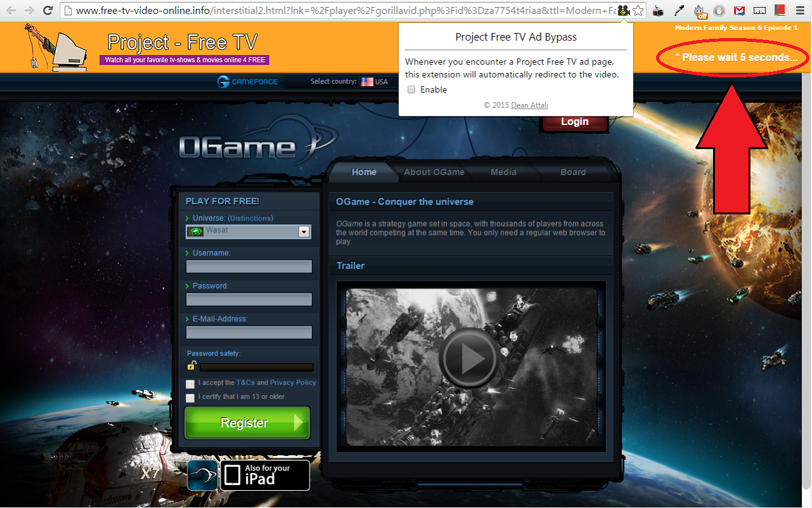This screenshot has height=508, width=812.
Task: Open the T&Cs link
Action: [246, 383]
